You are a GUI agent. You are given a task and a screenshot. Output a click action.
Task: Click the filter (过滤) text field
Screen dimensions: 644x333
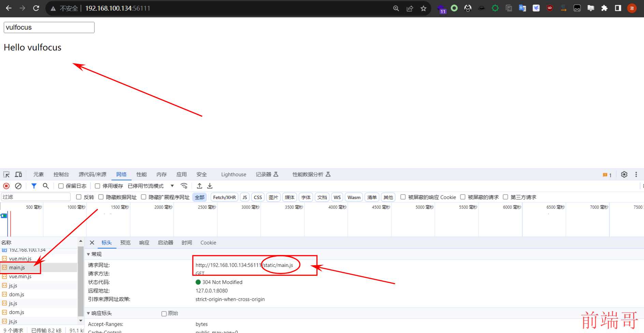[x=35, y=197]
